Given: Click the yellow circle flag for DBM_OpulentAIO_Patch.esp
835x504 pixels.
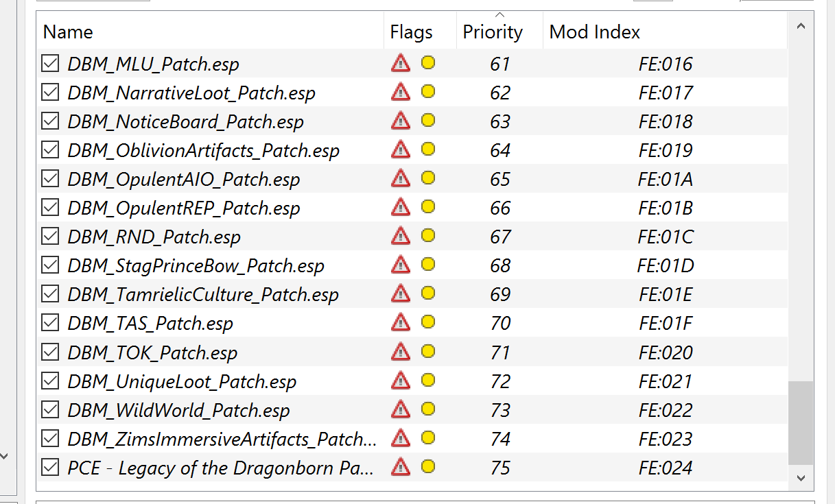Looking at the screenshot, I should [x=428, y=179].
